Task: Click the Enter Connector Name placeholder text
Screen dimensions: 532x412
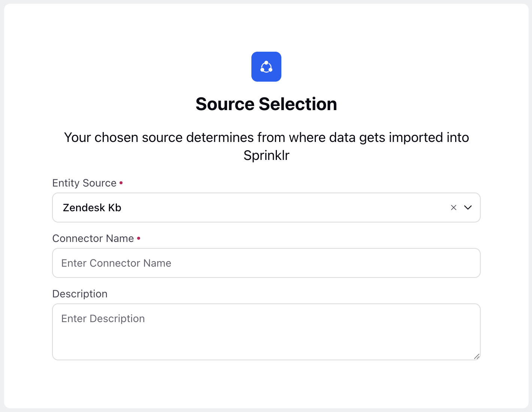Action: (x=116, y=263)
